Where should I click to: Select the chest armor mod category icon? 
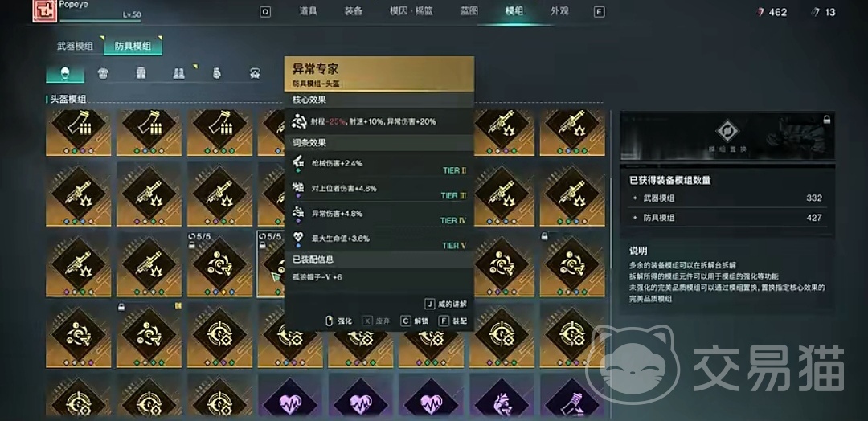tap(103, 73)
